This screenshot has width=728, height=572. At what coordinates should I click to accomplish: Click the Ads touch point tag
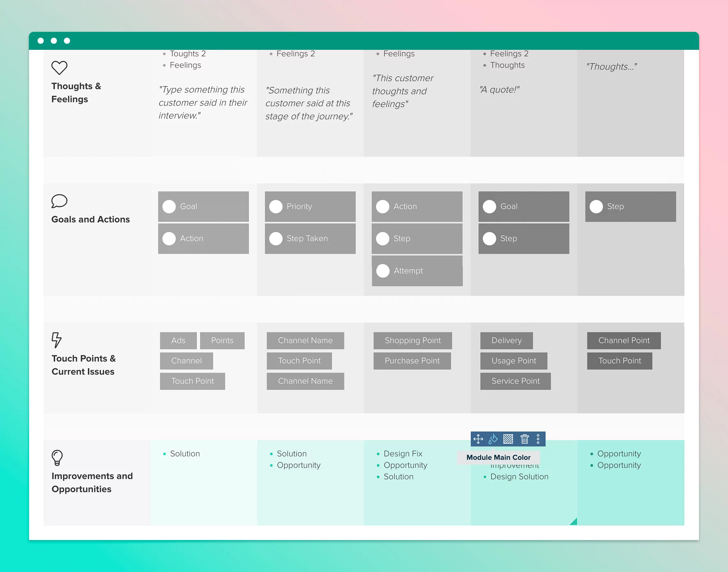[x=178, y=340]
